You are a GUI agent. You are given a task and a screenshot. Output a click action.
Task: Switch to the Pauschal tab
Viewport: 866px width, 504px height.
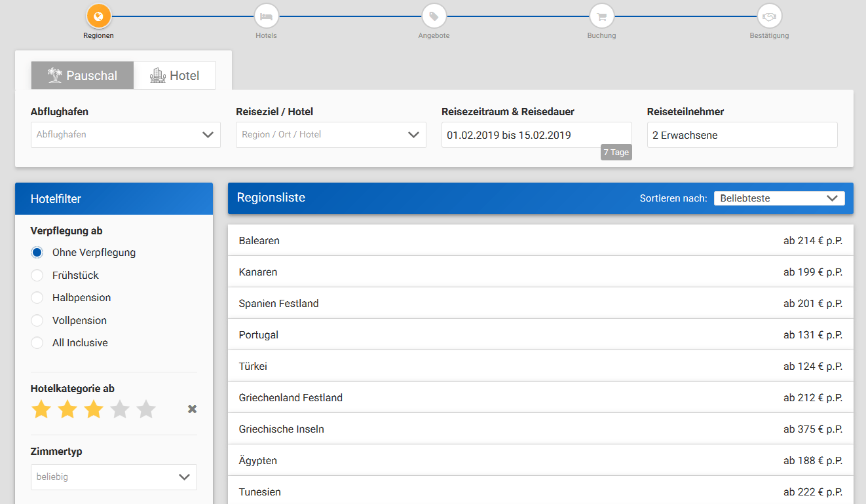point(83,76)
